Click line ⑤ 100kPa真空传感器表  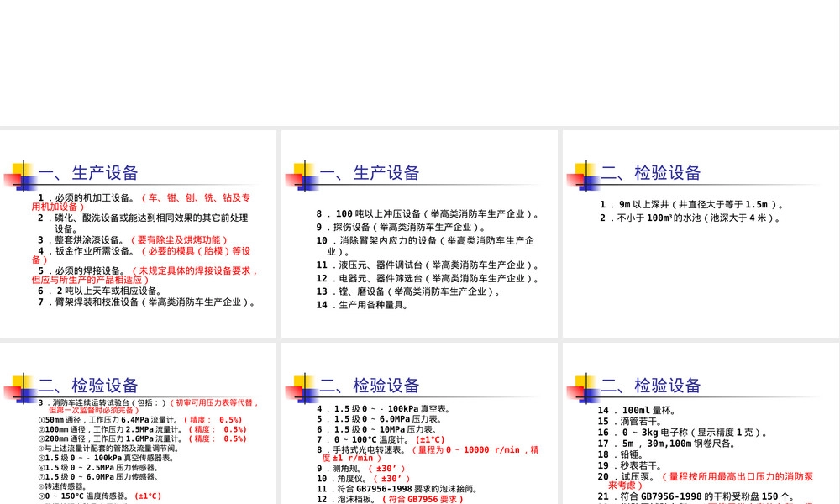pyautogui.click(x=106, y=458)
